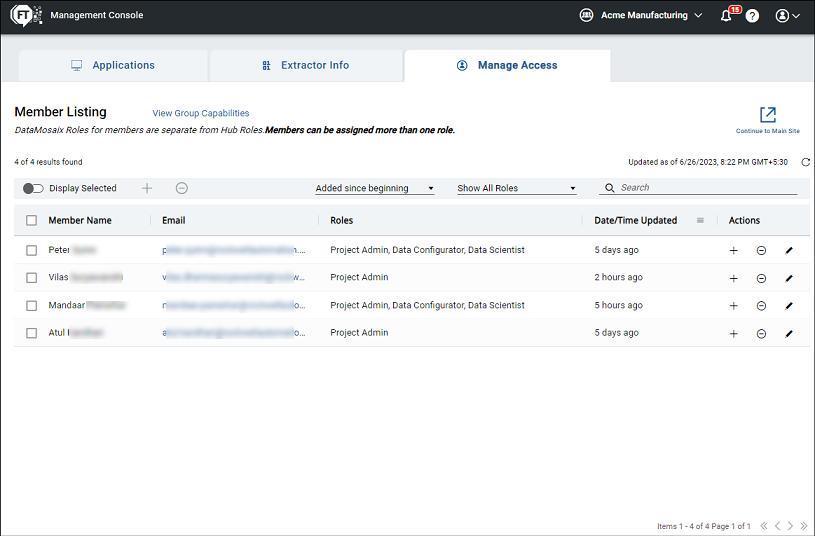Click the Roles column header

pyautogui.click(x=341, y=220)
